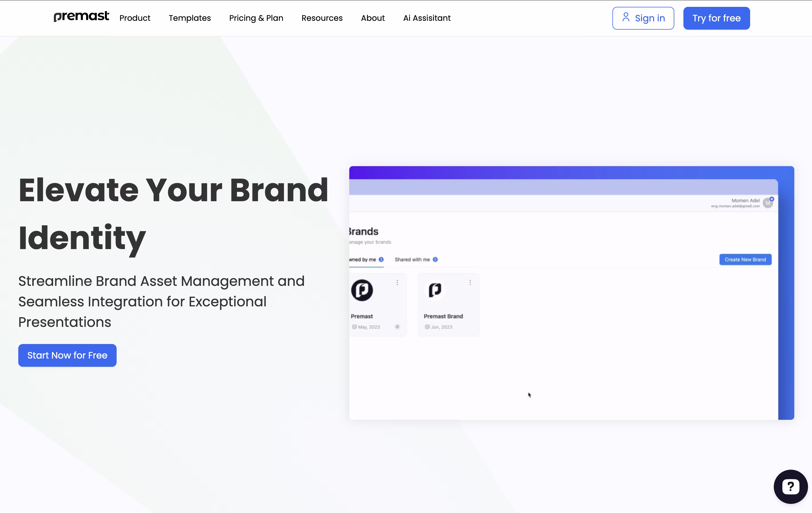The height and width of the screenshot is (513, 812).
Task: Click the Jun, 2023 date text
Action: [x=441, y=327]
